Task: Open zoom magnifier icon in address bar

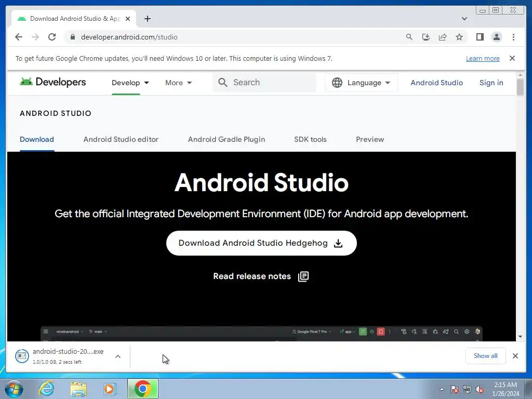Action: coord(409,37)
